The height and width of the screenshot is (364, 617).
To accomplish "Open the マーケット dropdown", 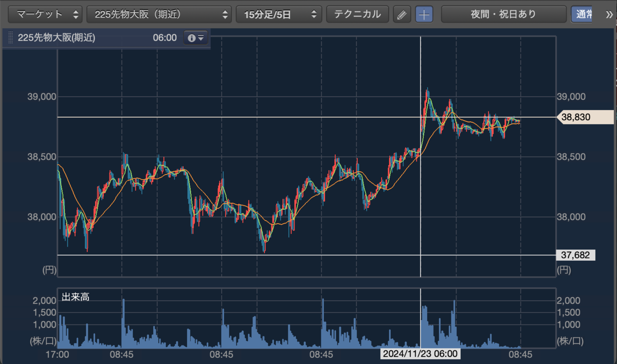I will (46, 14).
